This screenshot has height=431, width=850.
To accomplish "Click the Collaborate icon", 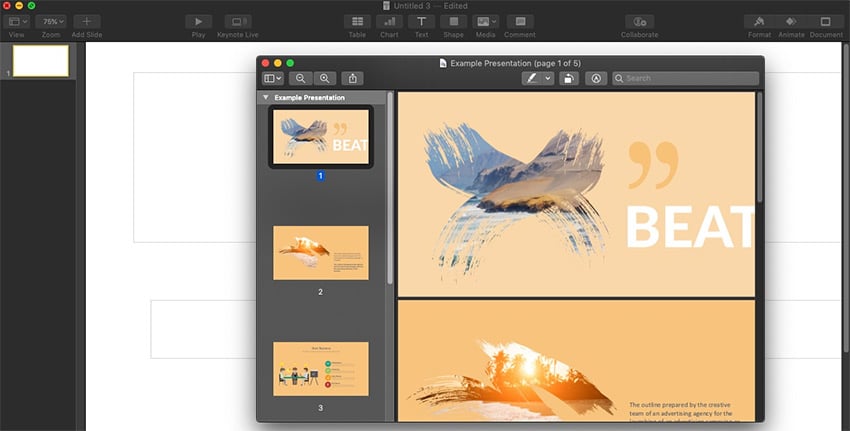I will [x=639, y=21].
